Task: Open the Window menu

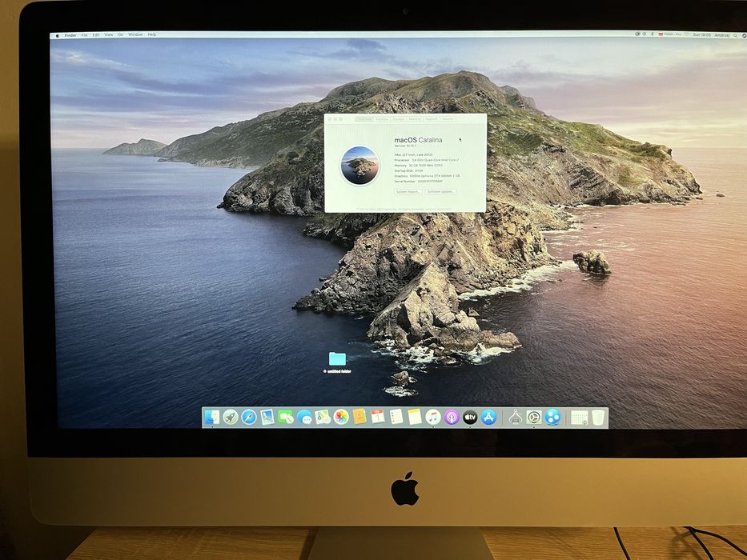Action: (135, 35)
